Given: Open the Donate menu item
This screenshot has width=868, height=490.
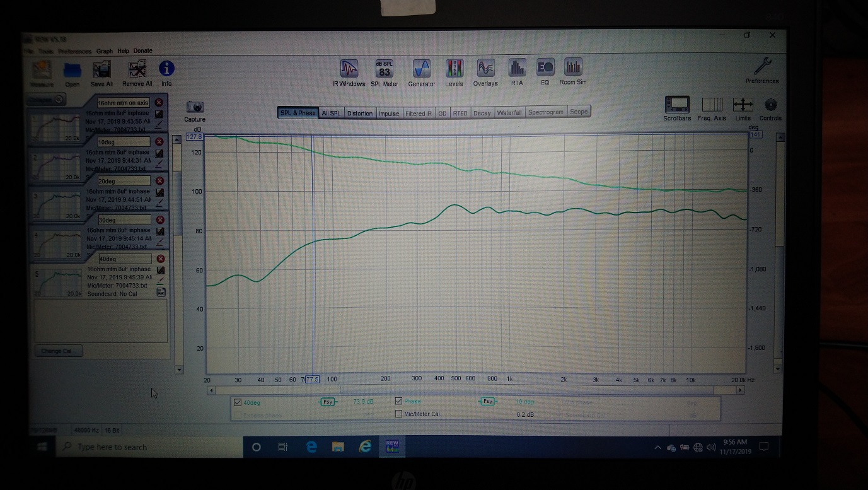Looking at the screenshot, I should tap(143, 51).
